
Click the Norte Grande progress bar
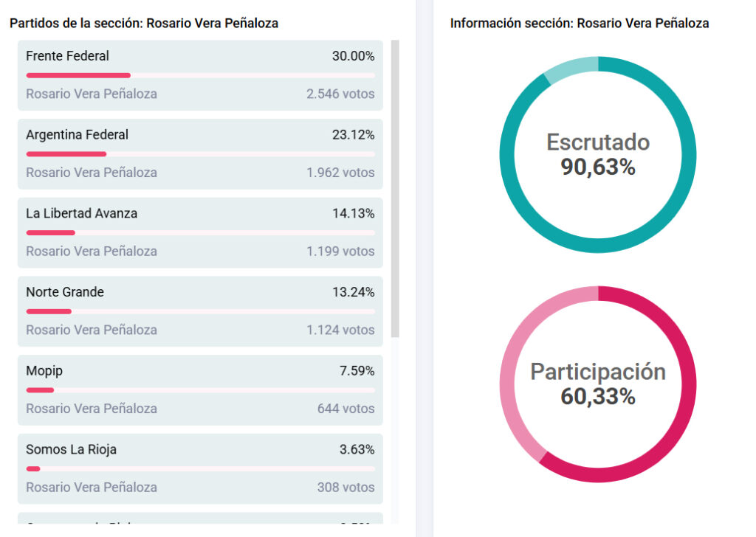pos(200,311)
